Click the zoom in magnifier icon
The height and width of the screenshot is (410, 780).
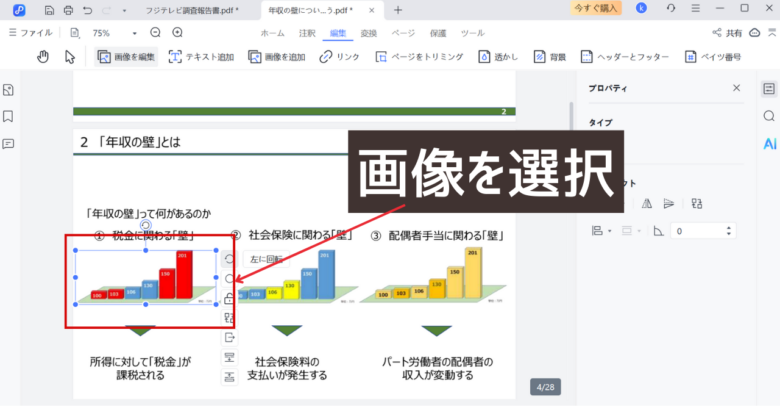[x=178, y=33]
